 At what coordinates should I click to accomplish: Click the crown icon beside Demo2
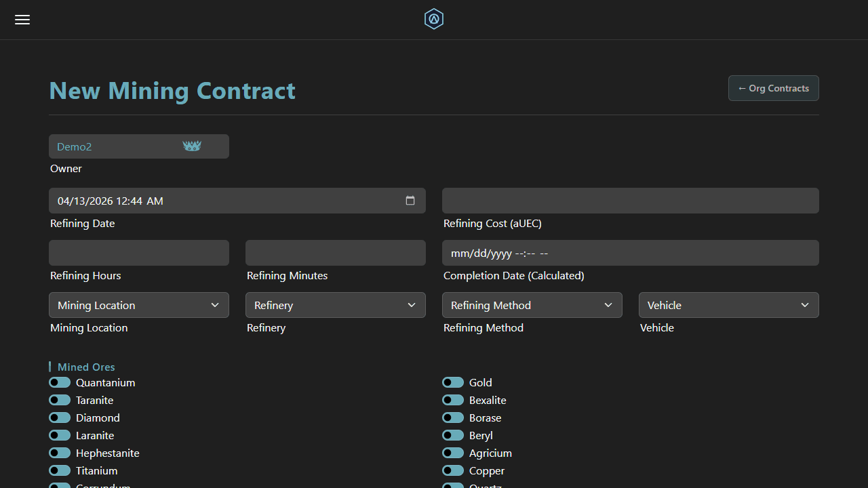click(191, 146)
